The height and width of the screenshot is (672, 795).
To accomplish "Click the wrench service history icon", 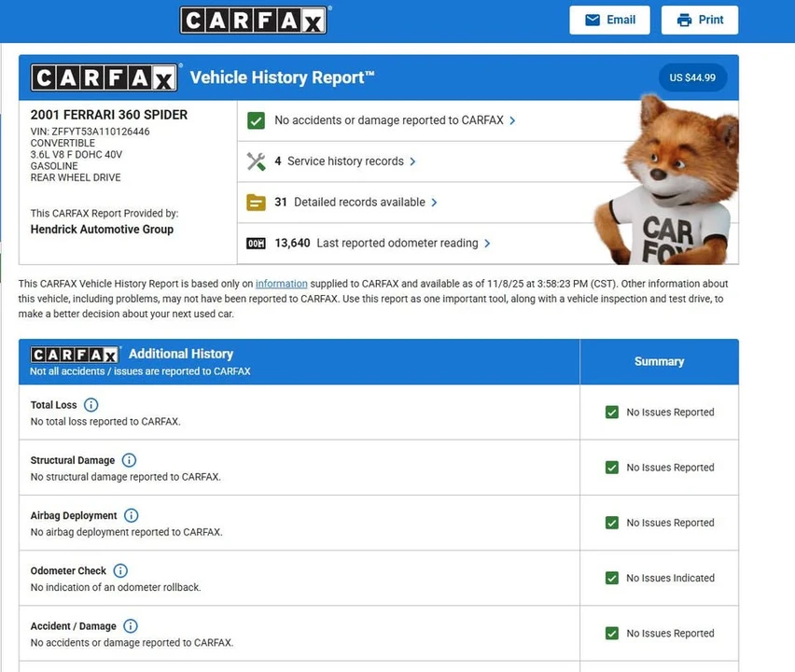I will coord(256,161).
